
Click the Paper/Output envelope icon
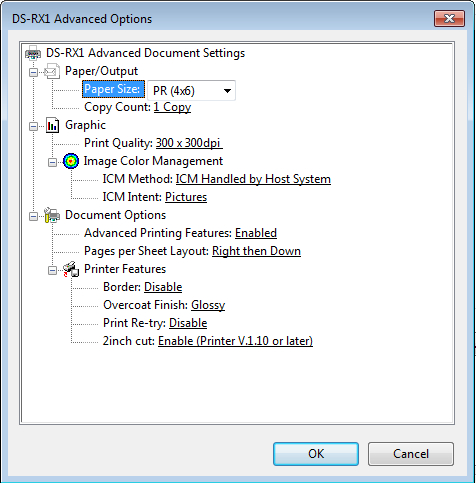[53, 71]
